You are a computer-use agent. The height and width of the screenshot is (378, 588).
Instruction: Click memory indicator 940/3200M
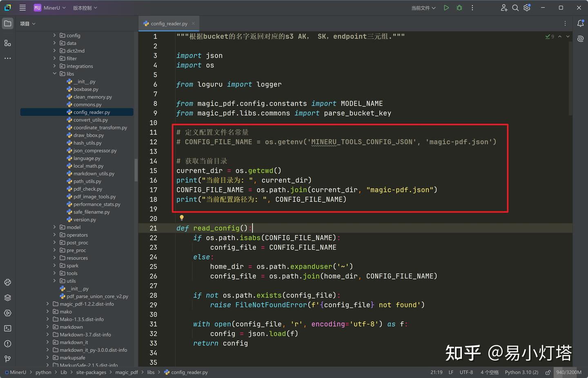tap(568, 372)
